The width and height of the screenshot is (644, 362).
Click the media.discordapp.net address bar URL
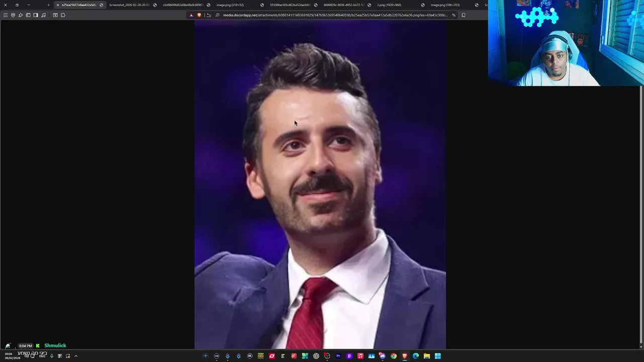335,15
